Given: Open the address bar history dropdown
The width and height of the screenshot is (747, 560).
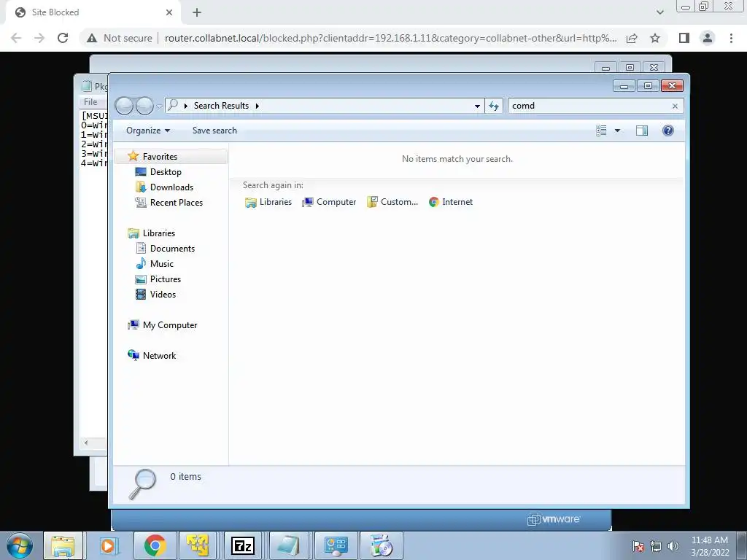Looking at the screenshot, I should (477, 106).
